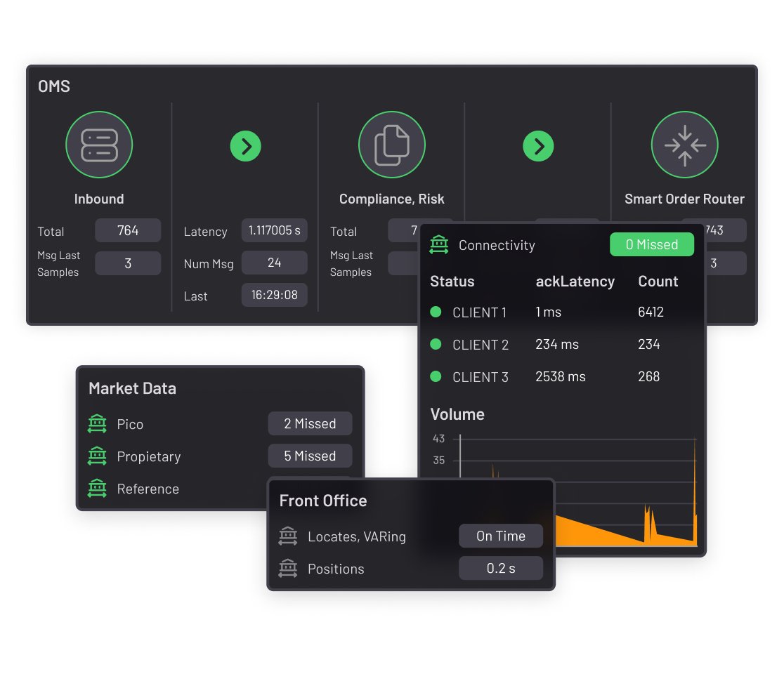784x674 pixels.
Task: Click the Inbound server stack icon
Action: coord(99,145)
